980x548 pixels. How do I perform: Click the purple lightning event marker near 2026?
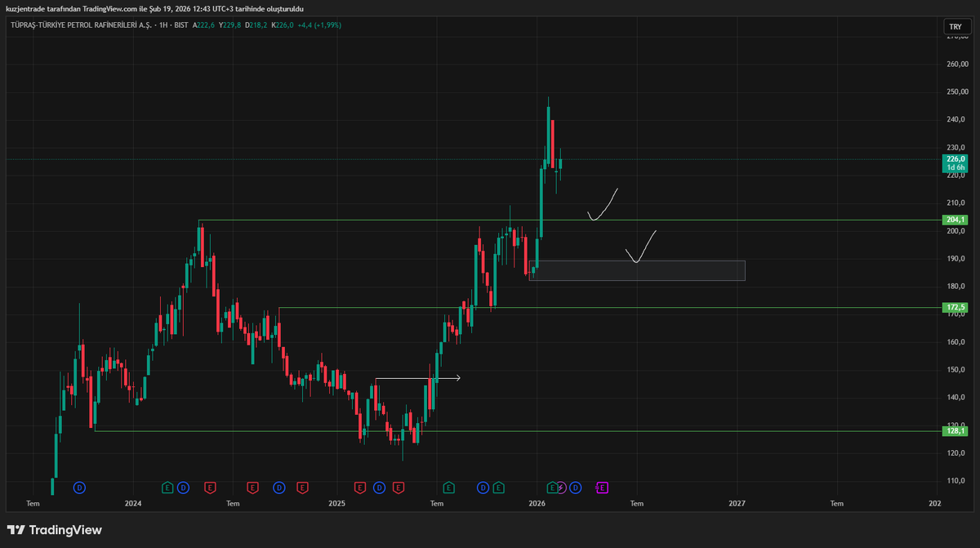(x=561, y=488)
